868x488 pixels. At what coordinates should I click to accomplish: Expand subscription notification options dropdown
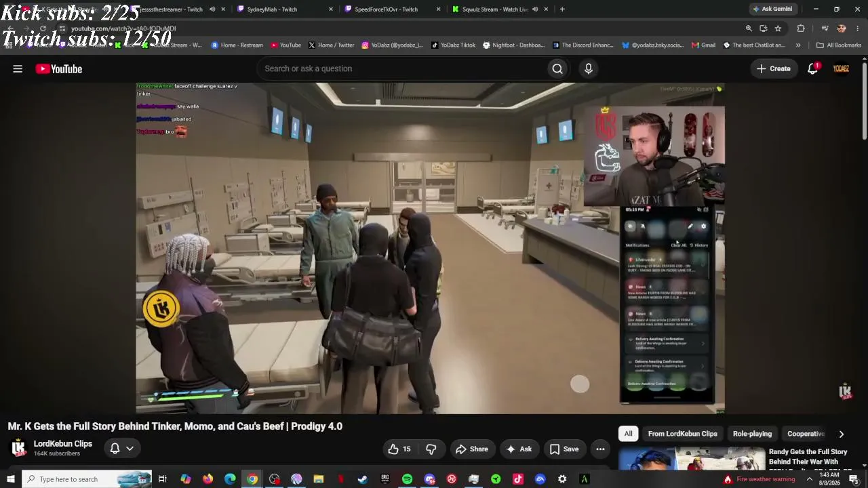coord(130,448)
